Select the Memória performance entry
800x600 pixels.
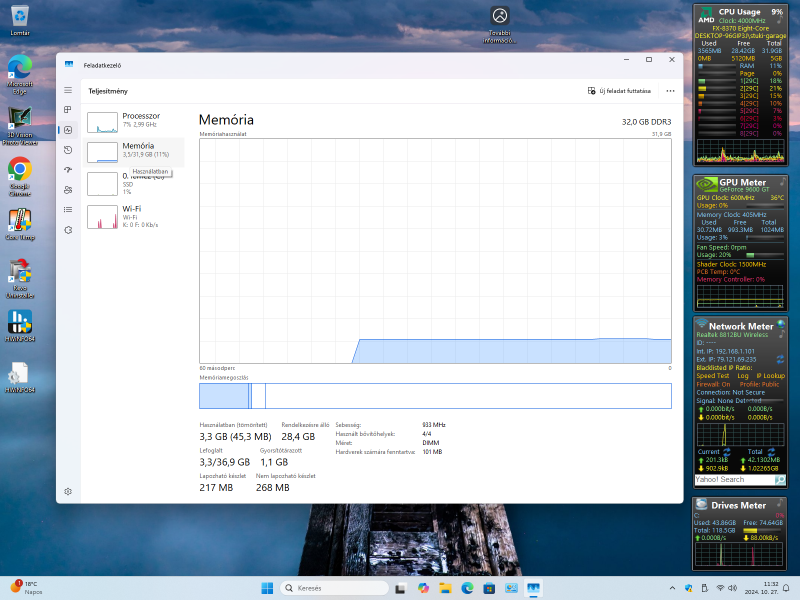[134, 152]
